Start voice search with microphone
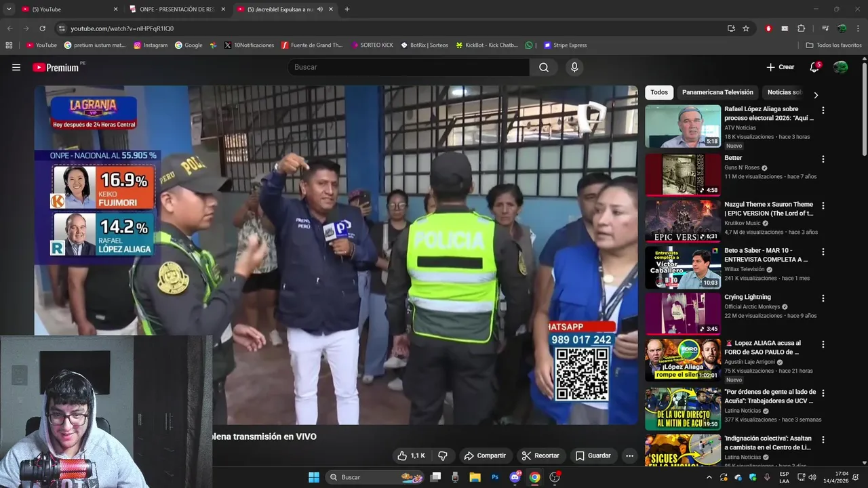Viewport: 868px width, 488px height. tap(574, 67)
